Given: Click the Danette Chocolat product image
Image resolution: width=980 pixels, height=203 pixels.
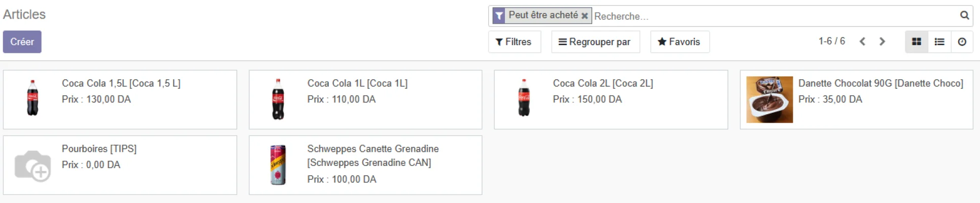Looking at the screenshot, I should tap(769, 99).
